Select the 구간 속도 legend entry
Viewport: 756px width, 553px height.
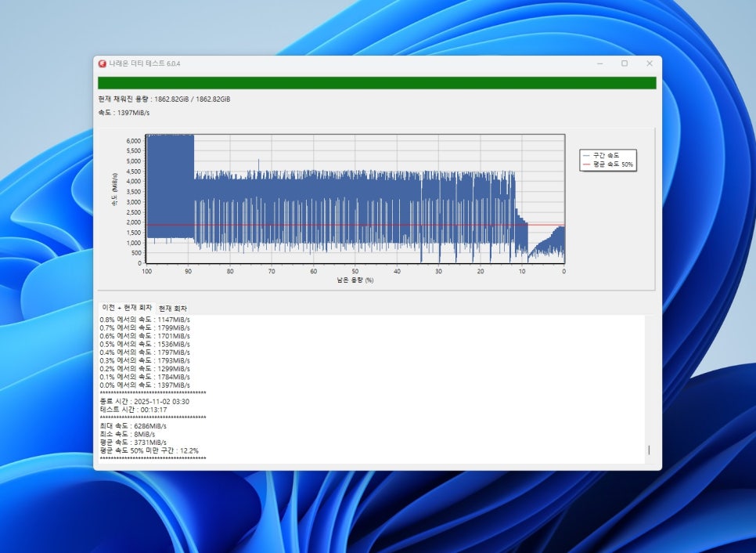(607, 156)
